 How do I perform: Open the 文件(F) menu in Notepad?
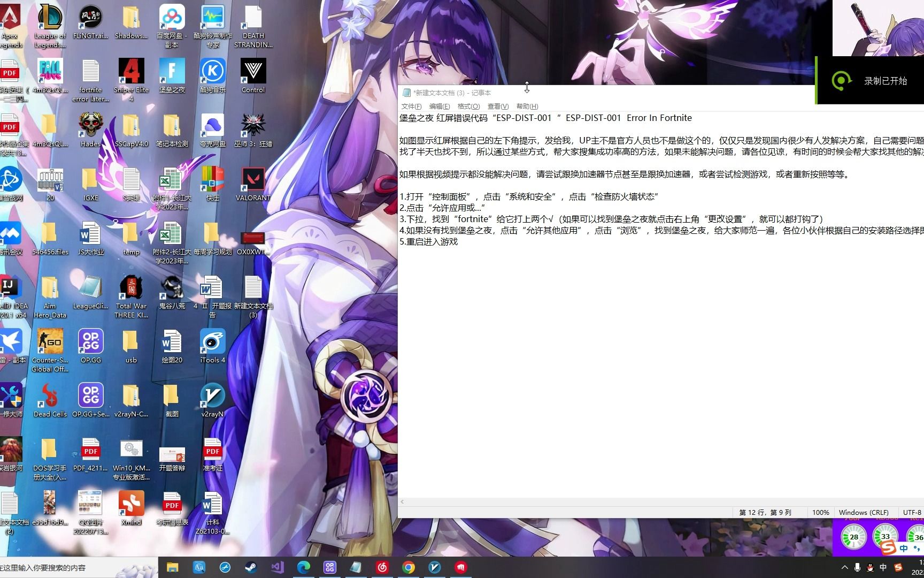click(411, 107)
